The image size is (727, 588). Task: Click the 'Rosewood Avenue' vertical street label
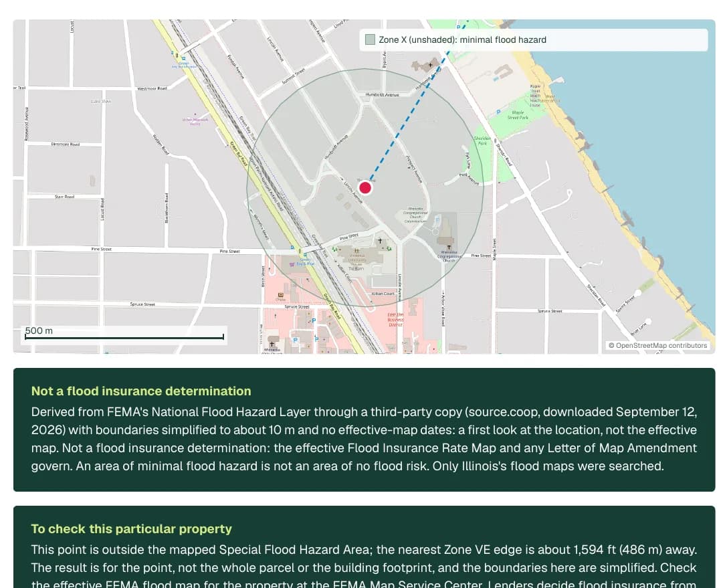(x=27, y=123)
